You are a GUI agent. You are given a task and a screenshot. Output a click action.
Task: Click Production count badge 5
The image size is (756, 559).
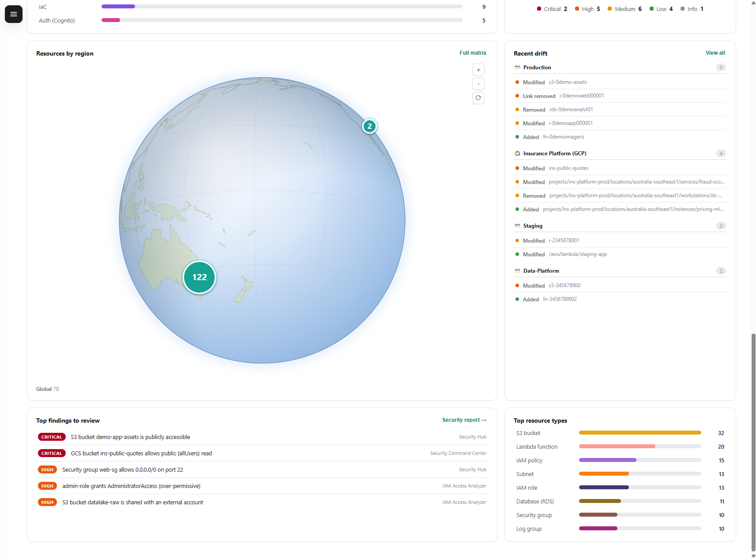(x=721, y=68)
